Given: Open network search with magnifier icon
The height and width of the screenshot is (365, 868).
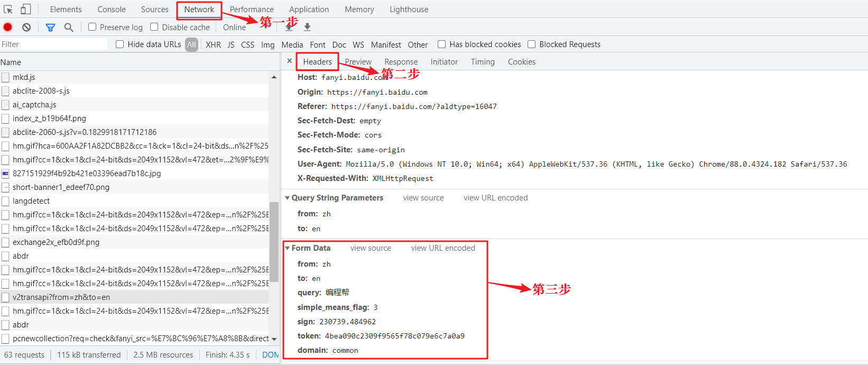Looking at the screenshot, I should pos(69,27).
